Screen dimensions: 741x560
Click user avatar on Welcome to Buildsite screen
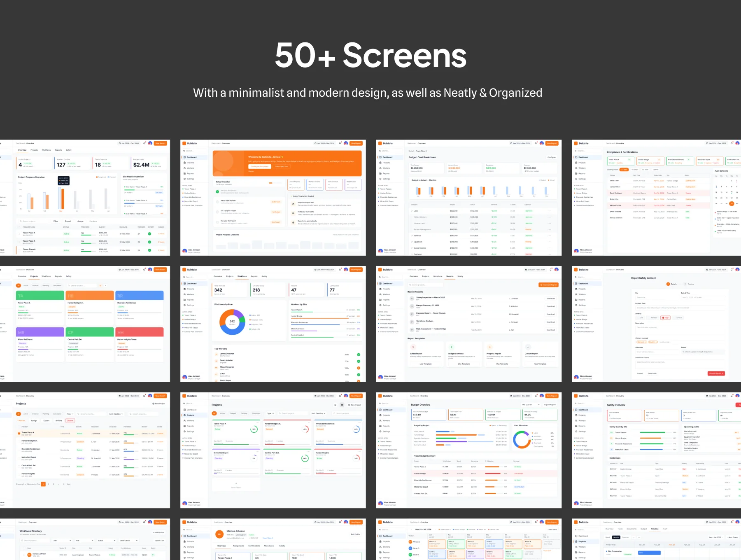pos(346,143)
